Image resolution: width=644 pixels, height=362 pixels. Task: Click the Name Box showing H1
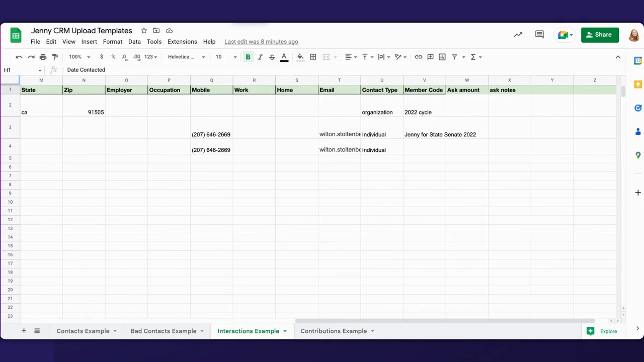(23, 70)
